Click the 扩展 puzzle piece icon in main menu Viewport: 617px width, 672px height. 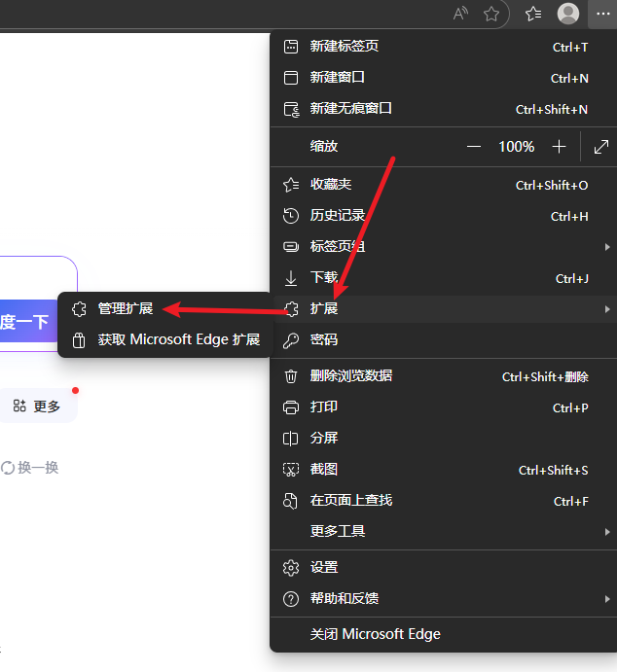click(291, 309)
